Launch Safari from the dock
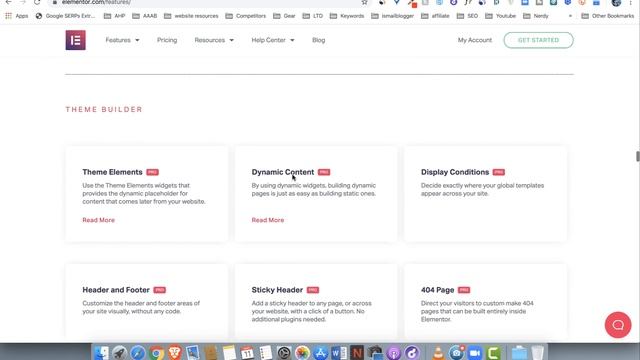Screen dimensions: 640x360 tap(138, 352)
